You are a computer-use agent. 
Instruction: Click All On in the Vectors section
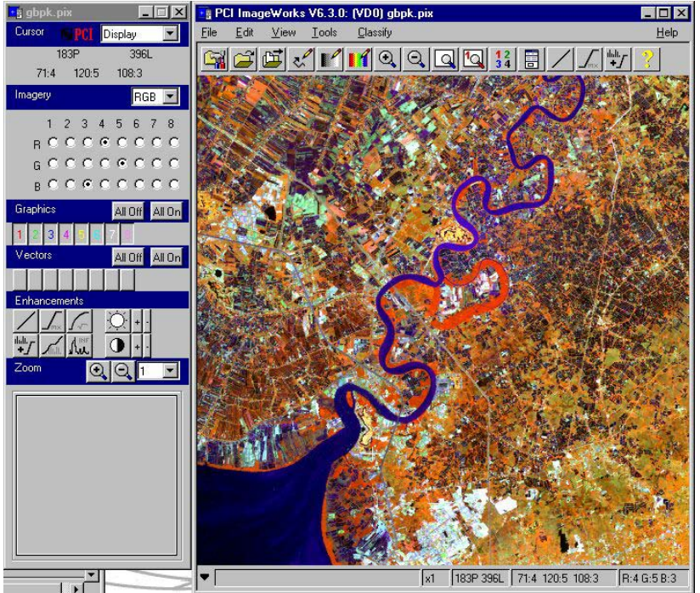(x=167, y=257)
